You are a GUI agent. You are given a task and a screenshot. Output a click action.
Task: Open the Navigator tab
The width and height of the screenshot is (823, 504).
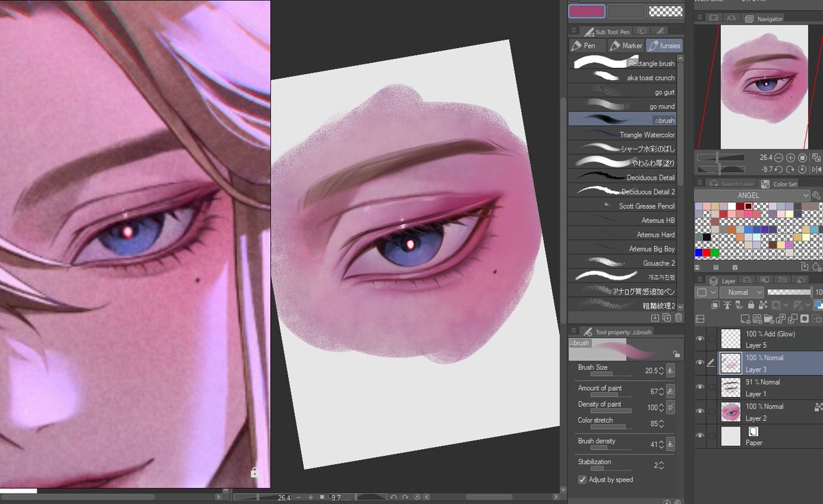coord(763,19)
